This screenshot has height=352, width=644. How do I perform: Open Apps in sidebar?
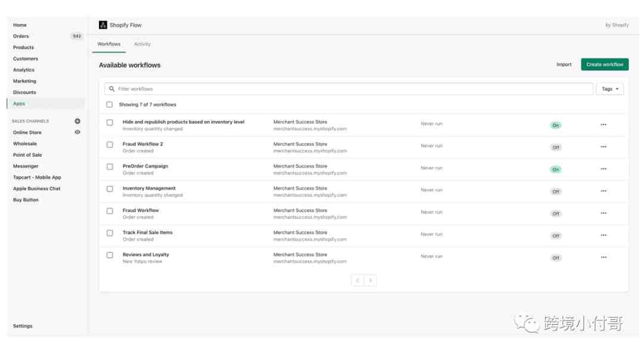point(19,104)
